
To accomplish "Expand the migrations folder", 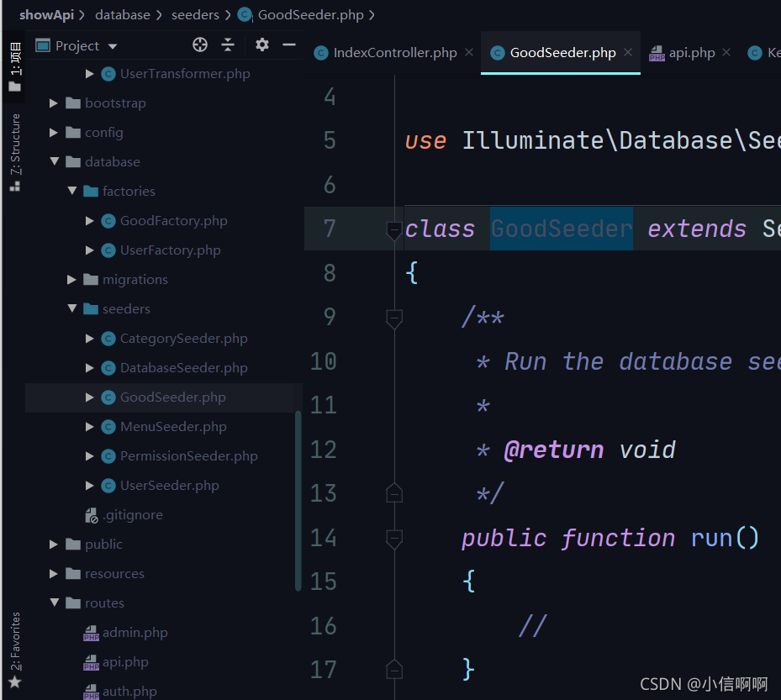I will pos(71,279).
